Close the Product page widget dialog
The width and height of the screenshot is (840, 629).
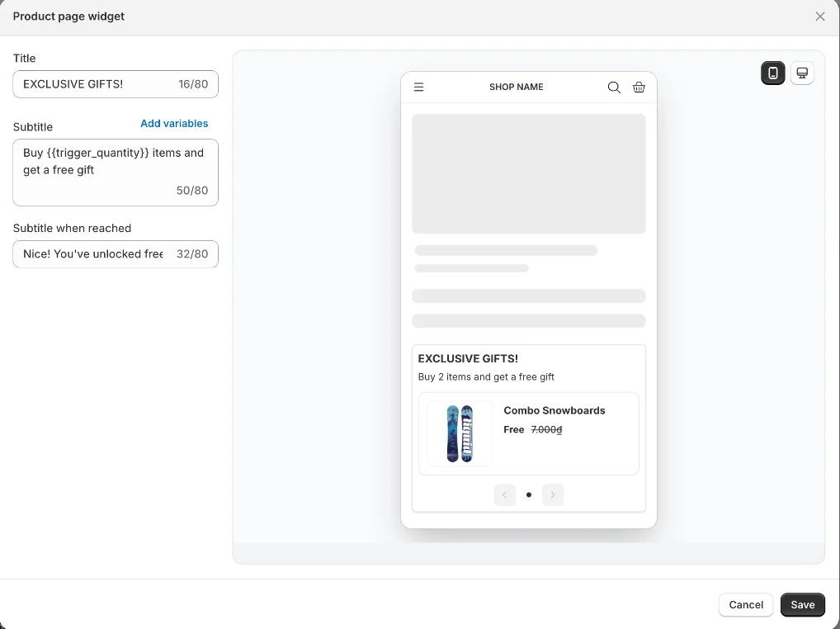click(x=819, y=17)
